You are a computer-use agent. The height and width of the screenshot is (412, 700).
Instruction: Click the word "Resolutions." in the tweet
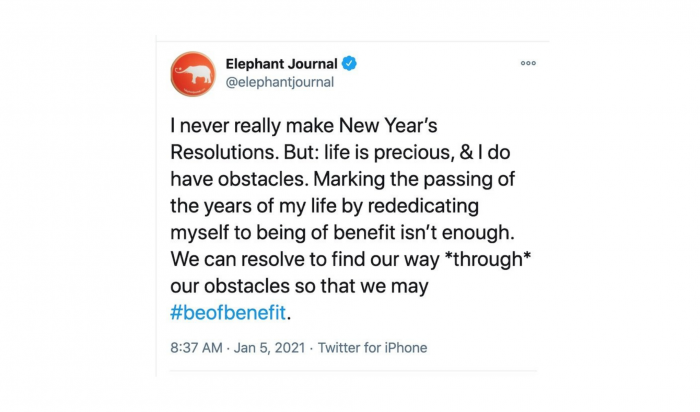225,152
